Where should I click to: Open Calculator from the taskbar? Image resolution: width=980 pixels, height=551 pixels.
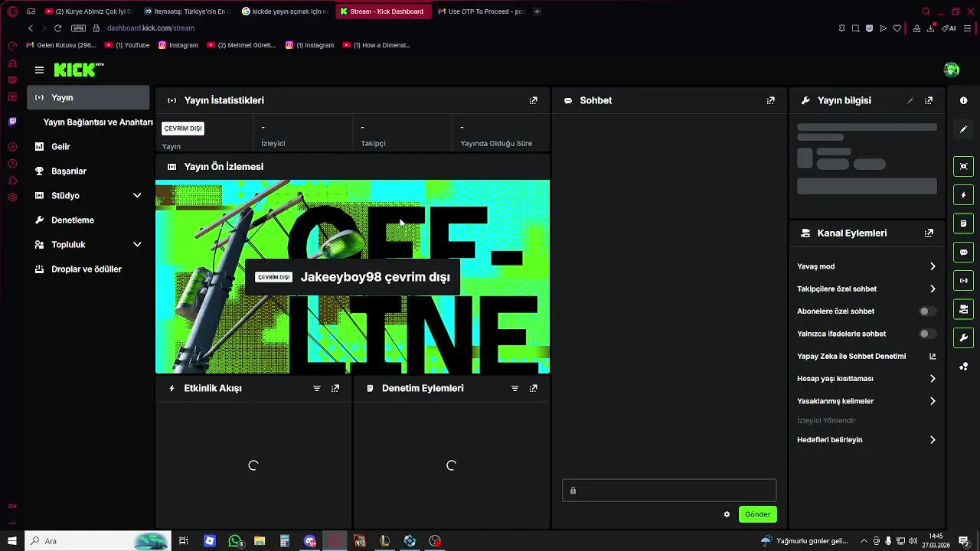284,541
